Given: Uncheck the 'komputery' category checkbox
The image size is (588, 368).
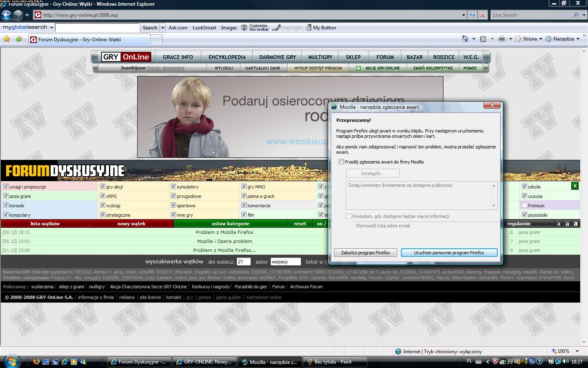Looking at the screenshot, I should coord(6,215).
